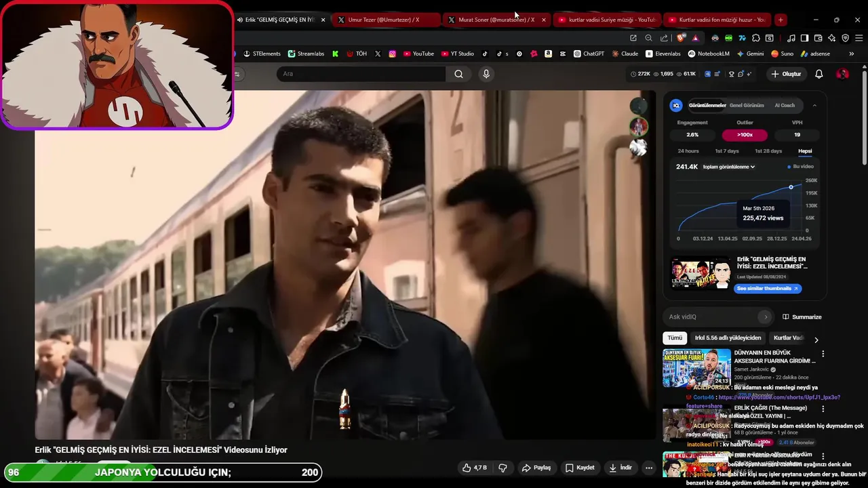The height and width of the screenshot is (488, 868).
Task: Expand hidden bookmarks chevron
Action: click(852, 54)
